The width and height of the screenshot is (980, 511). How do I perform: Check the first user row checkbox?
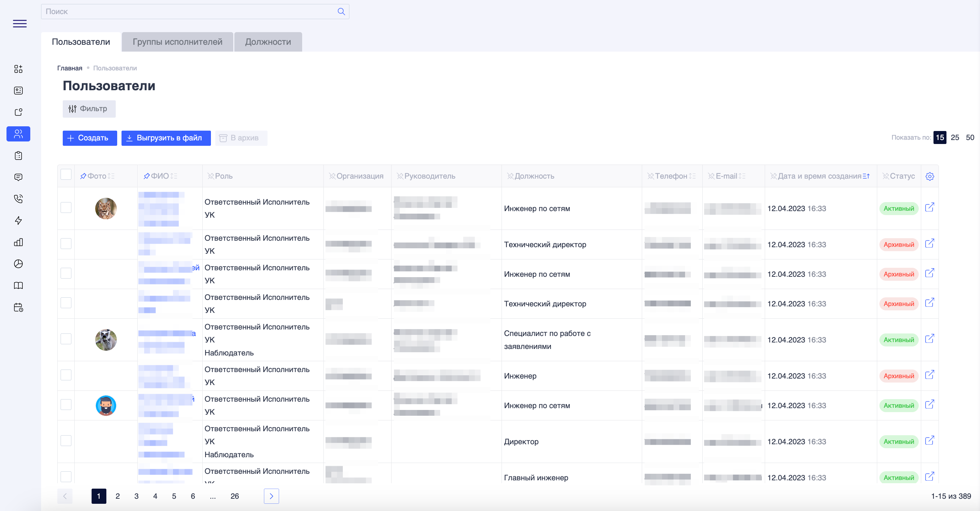tap(66, 208)
